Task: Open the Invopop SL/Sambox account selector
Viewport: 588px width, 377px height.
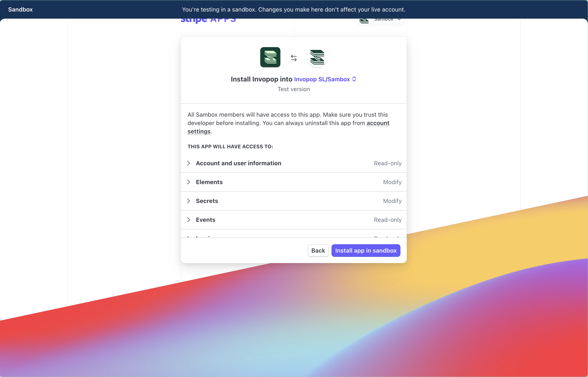Action: pyautogui.click(x=322, y=79)
